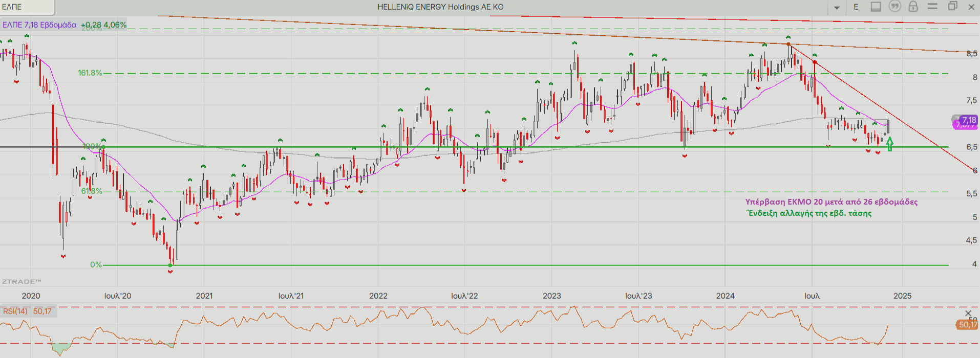980x358 pixels.
Task: Open the quote comments icon
Action: [x=894, y=6]
